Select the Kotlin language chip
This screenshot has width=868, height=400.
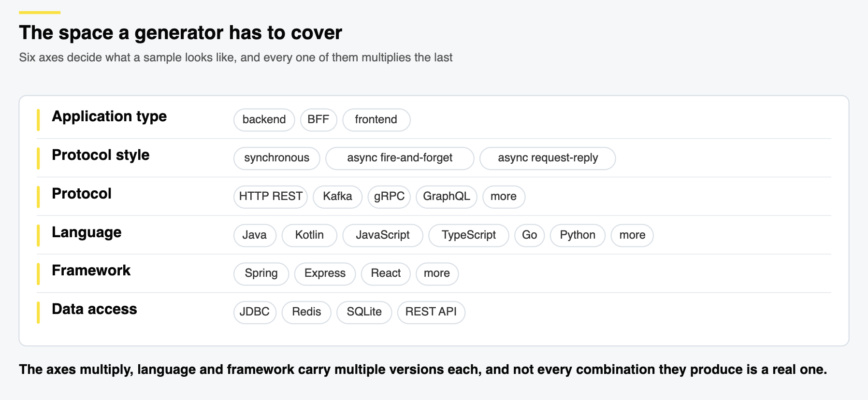(x=309, y=235)
